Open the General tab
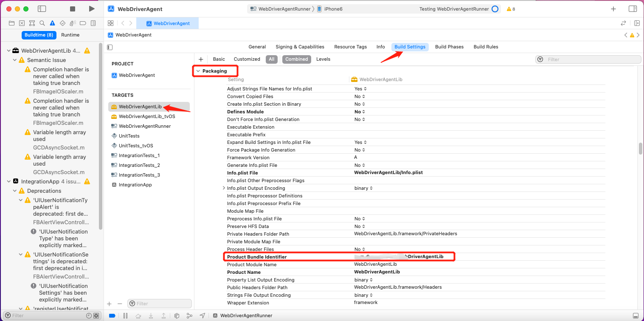Screen dimensions: 644x321 point(257,47)
